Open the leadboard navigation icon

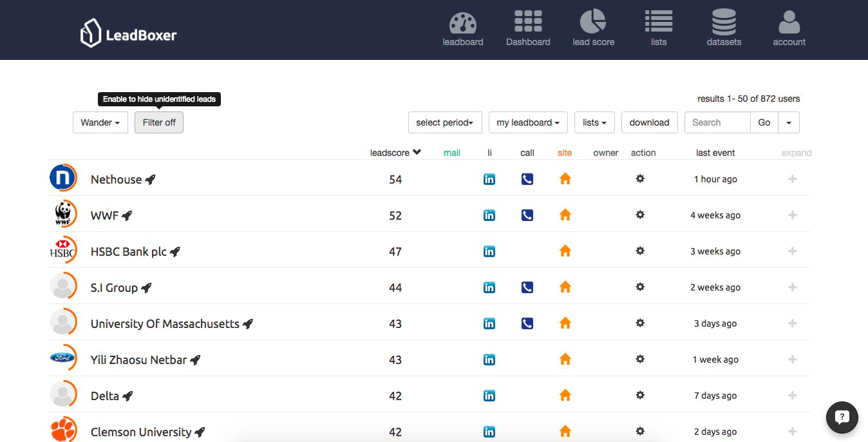point(462,30)
